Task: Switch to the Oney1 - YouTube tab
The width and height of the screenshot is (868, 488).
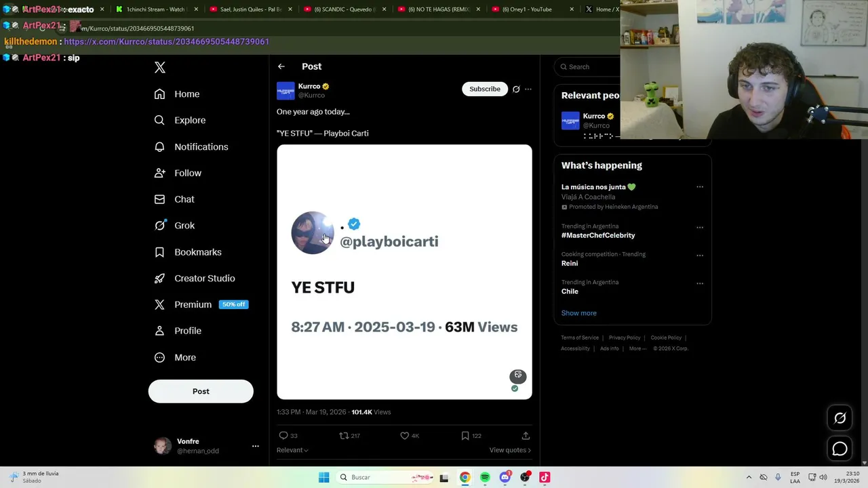Action: point(531,9)
